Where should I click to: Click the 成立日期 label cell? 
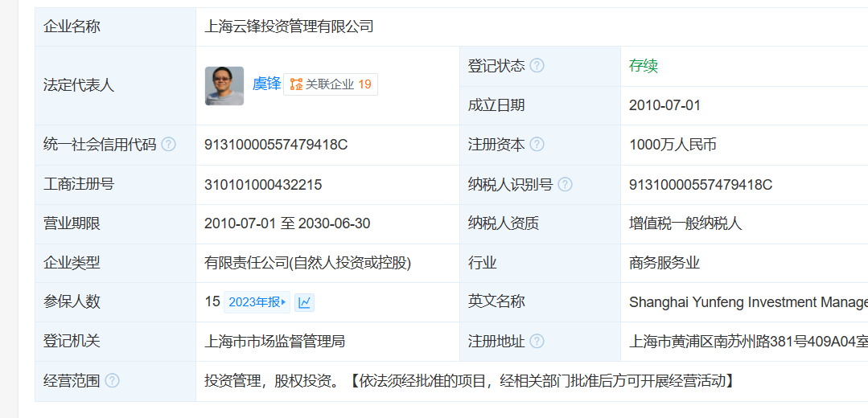click(x=540, y=105)
